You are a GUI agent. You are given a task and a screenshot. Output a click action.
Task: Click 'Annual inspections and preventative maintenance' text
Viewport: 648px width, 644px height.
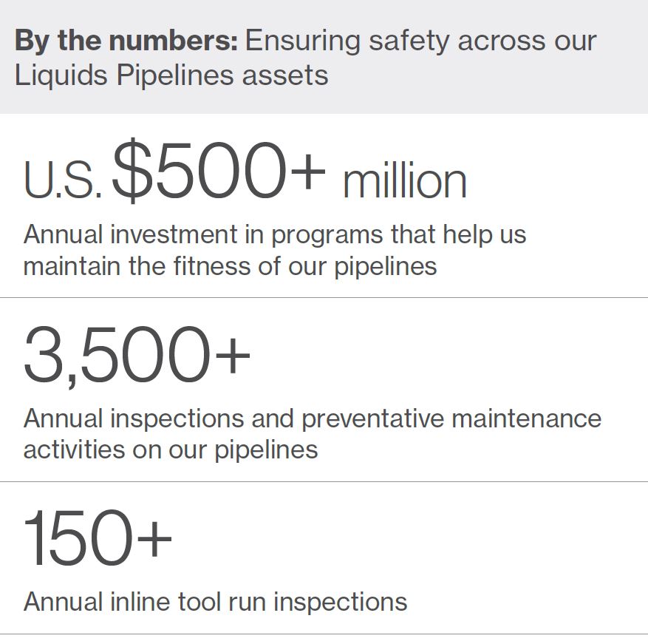click(313, 419)
